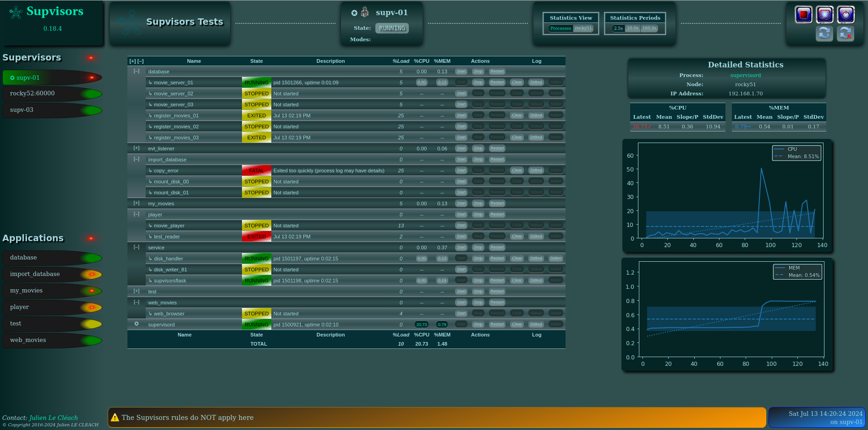Screen dimensions: 868x430
Task: Click the FATAL state cell of copy_error
Action: pos(257,171)
